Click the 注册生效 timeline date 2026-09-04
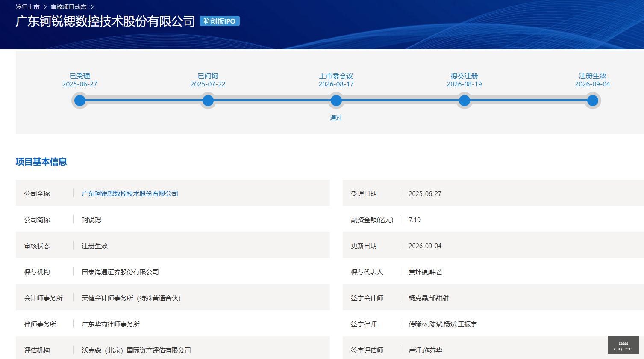 592,84
